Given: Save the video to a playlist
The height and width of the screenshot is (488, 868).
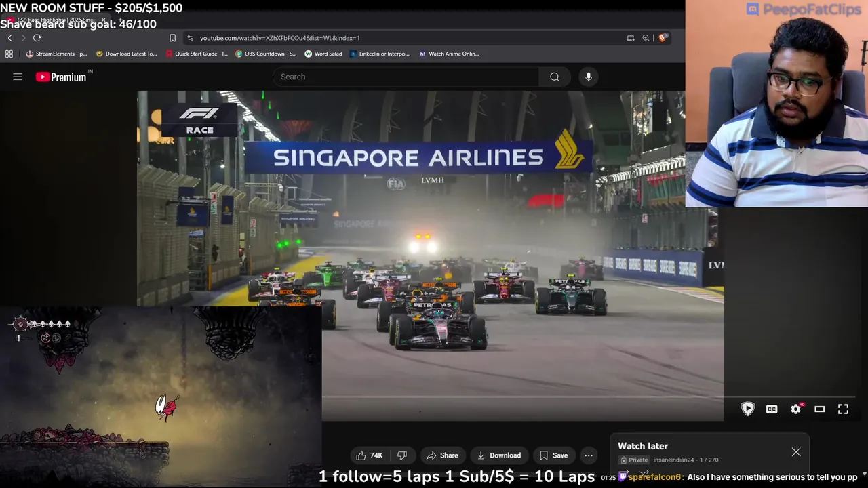Looking at the screenshot, I should 553,455.
